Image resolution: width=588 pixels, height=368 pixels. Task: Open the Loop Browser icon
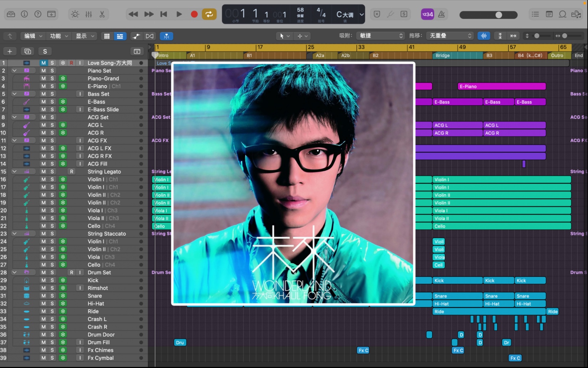coord(563,14)
